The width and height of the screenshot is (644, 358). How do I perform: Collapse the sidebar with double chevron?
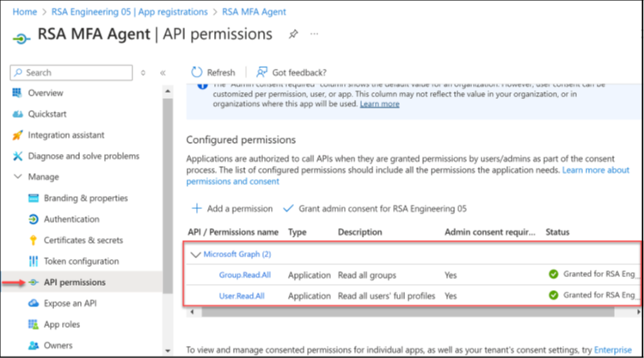tap(163, 73)
